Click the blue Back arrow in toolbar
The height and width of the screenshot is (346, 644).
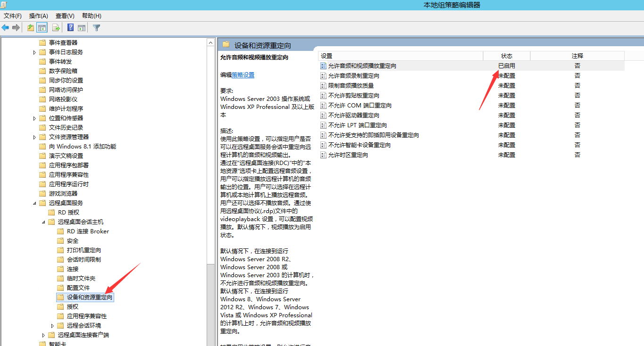click(x=6, y=28)
